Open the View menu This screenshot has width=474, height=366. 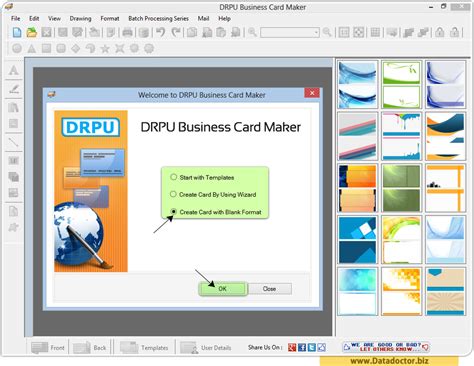[x=54, y=18]
